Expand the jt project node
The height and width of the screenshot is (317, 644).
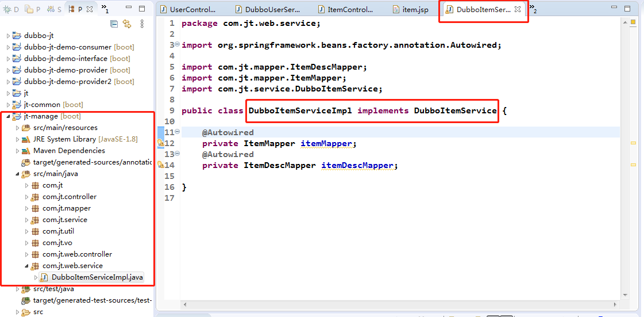pyautogui.click(x=8, y=93)
